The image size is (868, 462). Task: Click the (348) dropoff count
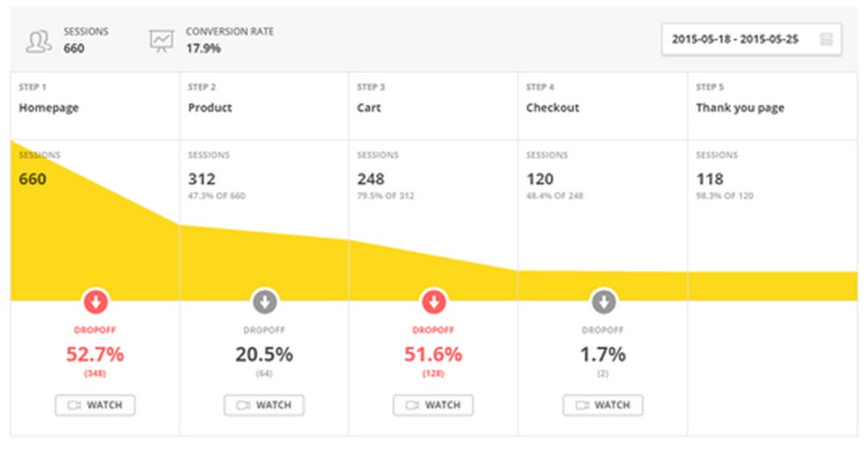(x=95, y=373)
